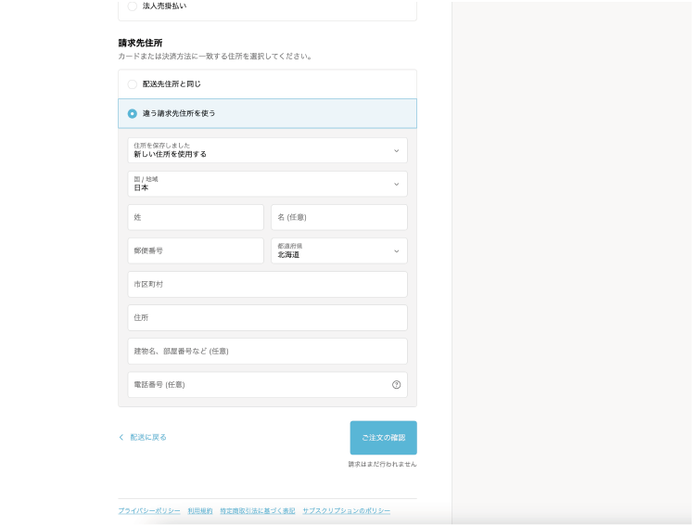Screen dimensions: 700x526
Task: Click the 名 (任意) first name field
Action: pos(339,218)
